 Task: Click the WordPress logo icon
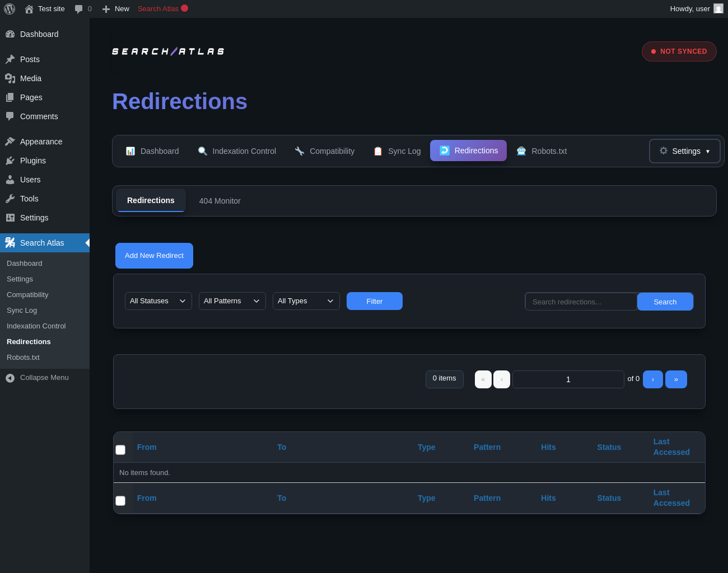pyautogui.click(x=10, y=9)
